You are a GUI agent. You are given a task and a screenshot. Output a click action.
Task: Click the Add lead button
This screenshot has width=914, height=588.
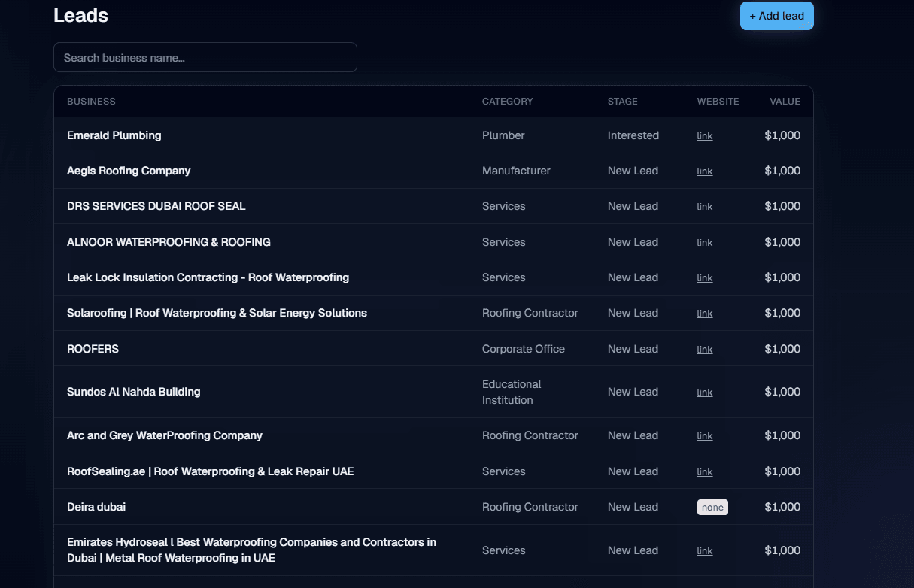point(776,16)
